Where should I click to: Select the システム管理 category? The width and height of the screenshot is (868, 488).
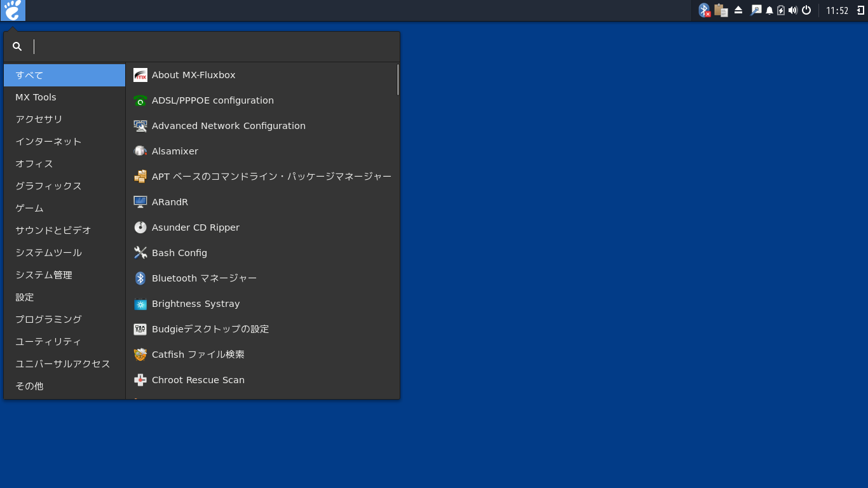[x=64, y=275]
